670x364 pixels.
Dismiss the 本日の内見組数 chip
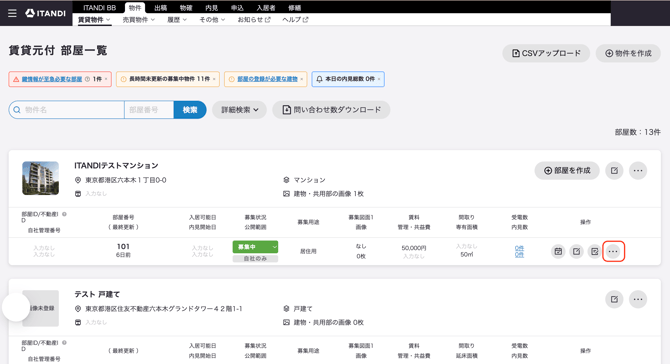tap(379, 79)
